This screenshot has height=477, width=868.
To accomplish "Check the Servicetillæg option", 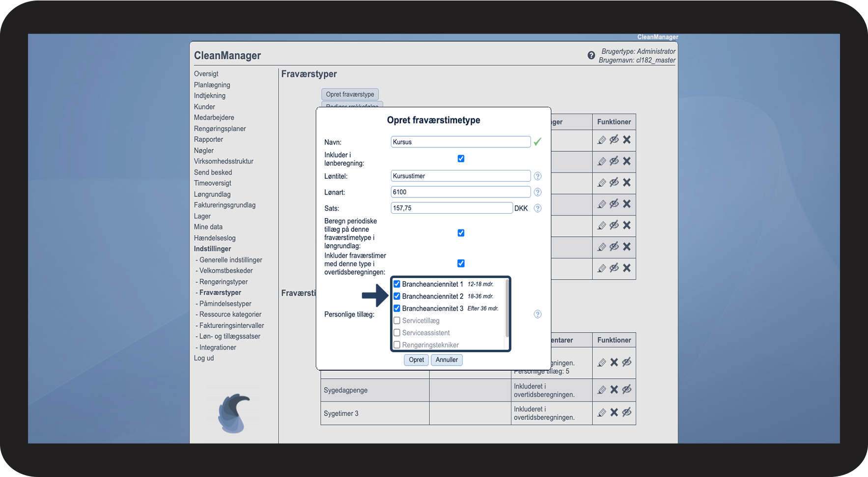I will pos(397,321).
